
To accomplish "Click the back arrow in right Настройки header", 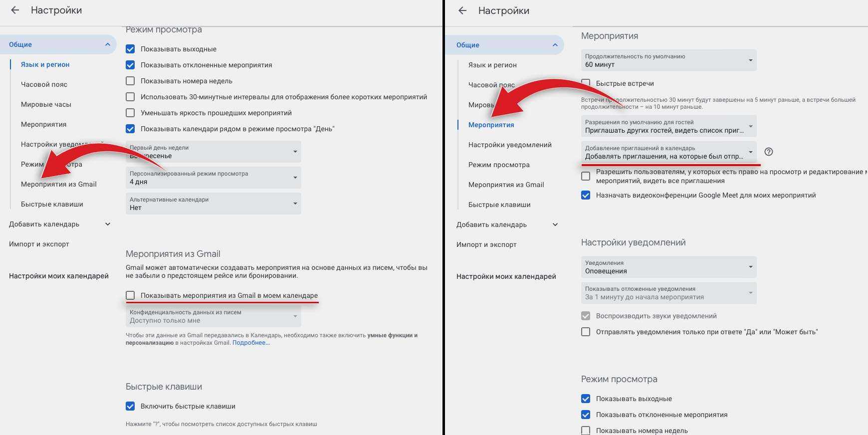I will pyautogui.click(x=462, y=10).
